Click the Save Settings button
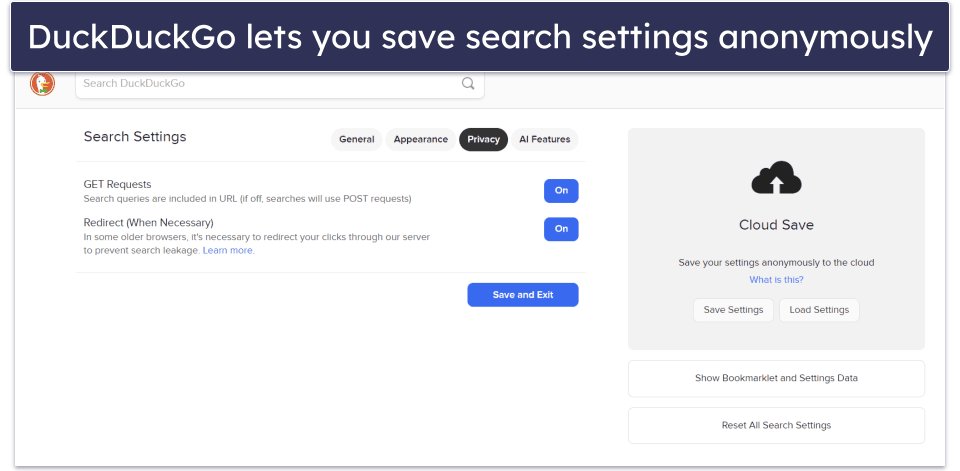 coord(733,310)
